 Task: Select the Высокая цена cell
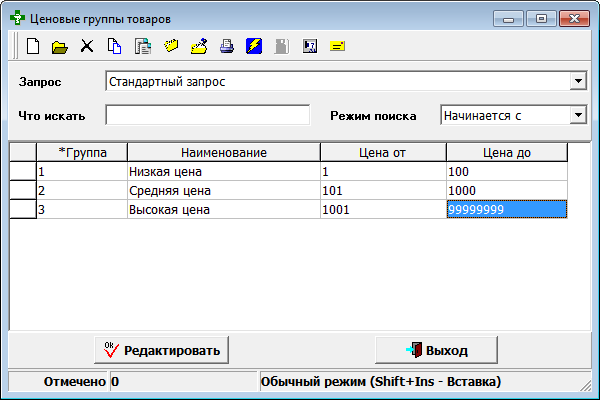pos(224,209)
